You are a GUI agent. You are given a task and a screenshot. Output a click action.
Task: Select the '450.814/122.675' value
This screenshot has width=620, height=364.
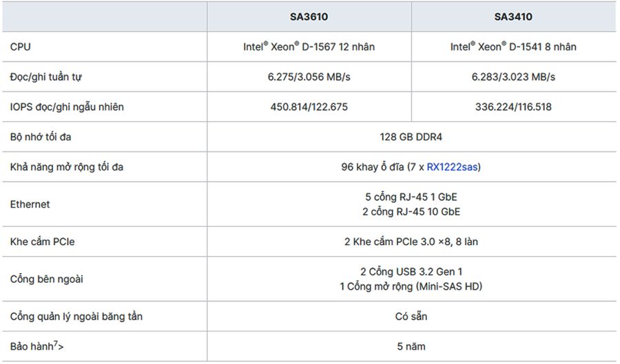click(x=309, y=107)
